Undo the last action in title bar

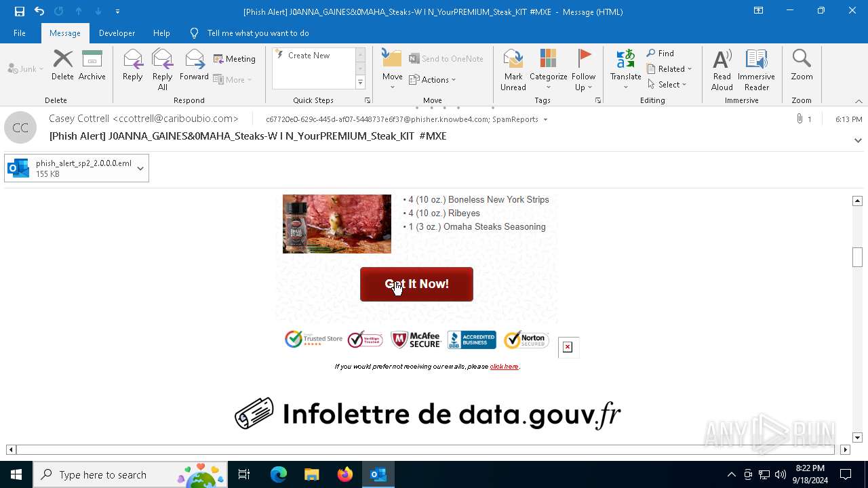(x=39, y=12)
